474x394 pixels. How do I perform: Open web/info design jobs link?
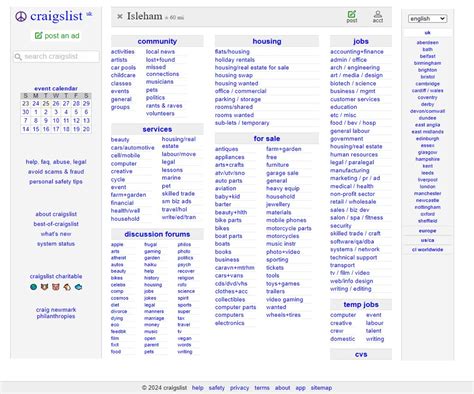(x=351, y=281)
